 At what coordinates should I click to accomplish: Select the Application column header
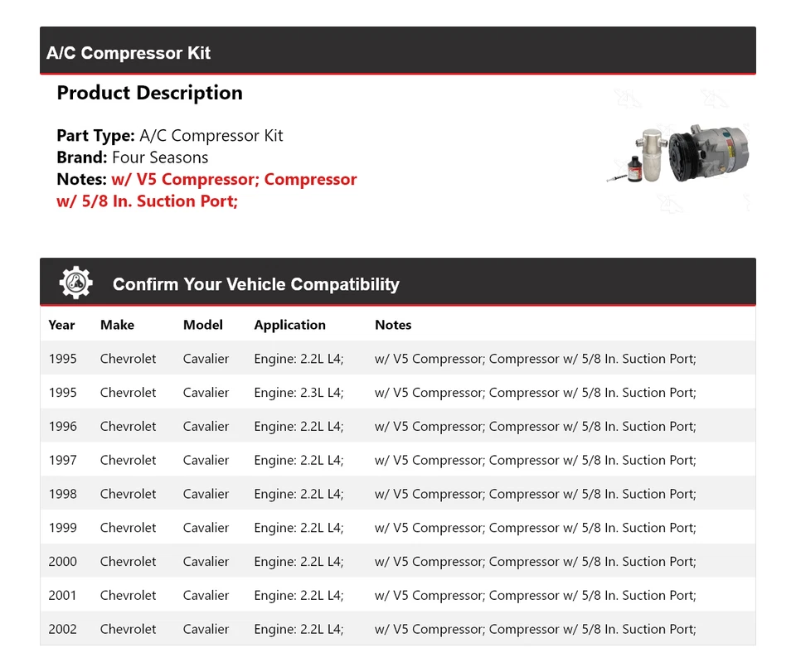289,325
